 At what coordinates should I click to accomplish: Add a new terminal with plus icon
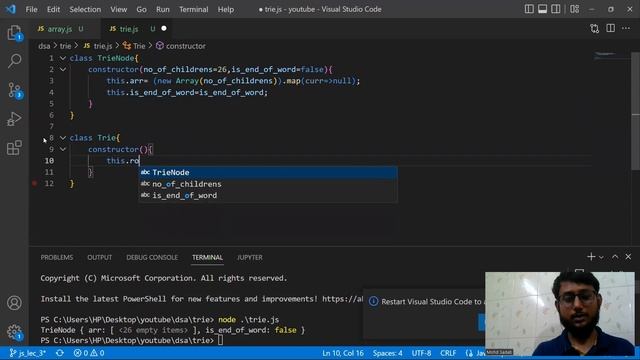click(591, 257)
